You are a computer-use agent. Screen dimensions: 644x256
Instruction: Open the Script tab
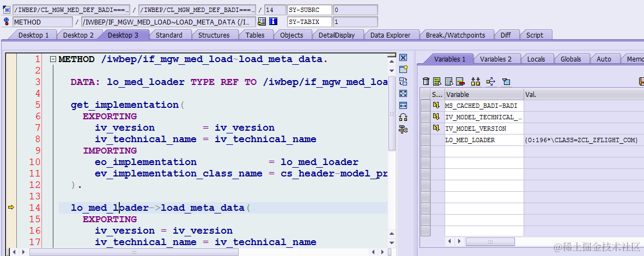534,35
